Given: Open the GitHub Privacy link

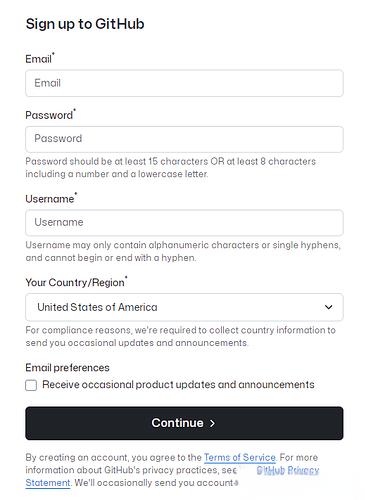Looking at the screenshot, I should (x=288, y=470).
